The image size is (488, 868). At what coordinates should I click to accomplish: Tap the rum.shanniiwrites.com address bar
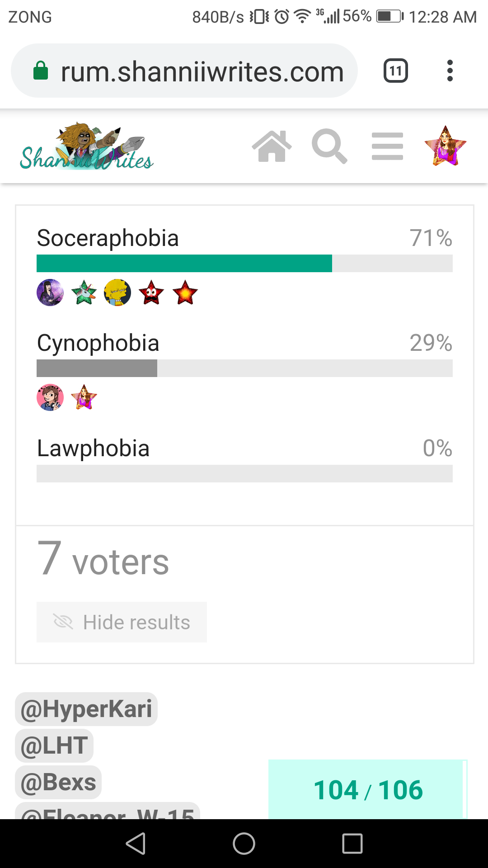pos(184,71)
